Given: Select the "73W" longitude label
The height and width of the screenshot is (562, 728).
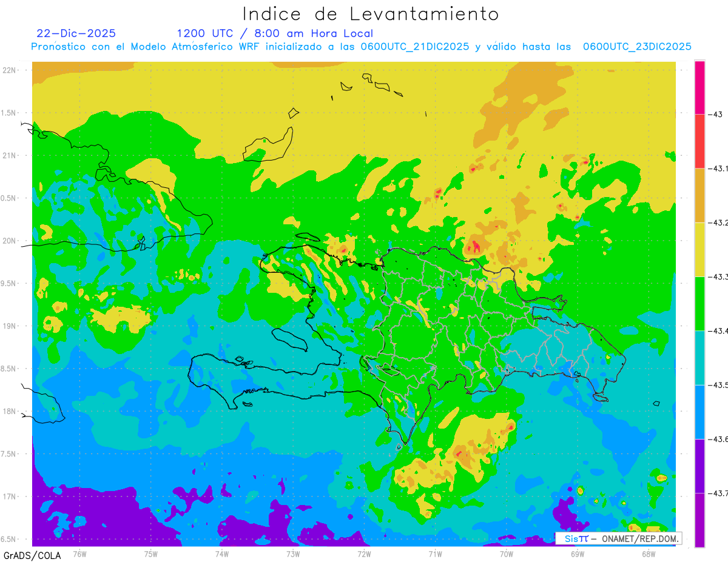Looking at the screenshot, I should tap(292, 554).
